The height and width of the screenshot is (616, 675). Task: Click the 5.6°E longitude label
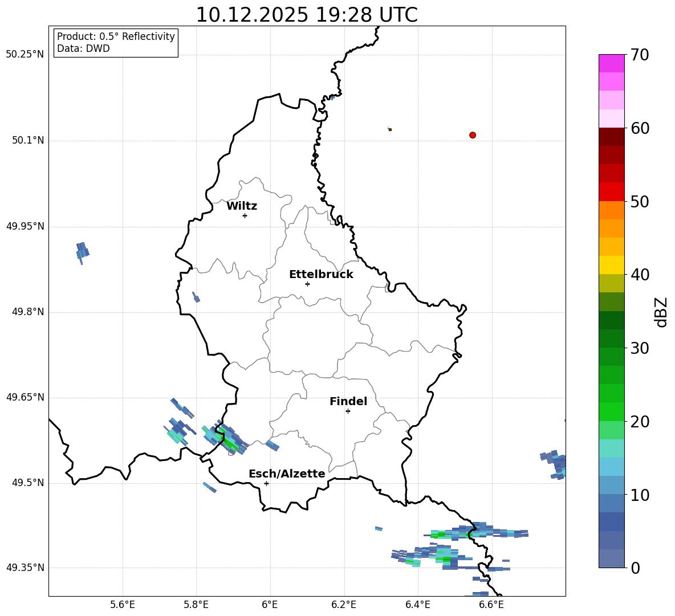(123, 605)
